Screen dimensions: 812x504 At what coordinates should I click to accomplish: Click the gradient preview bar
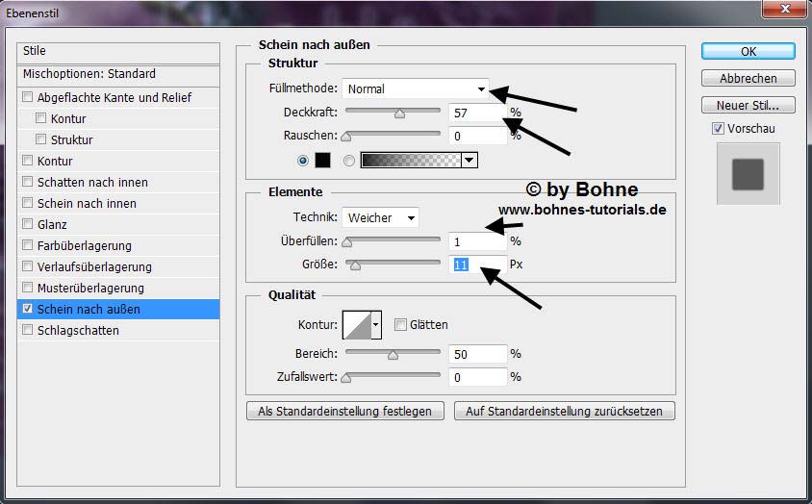point(411,161)
